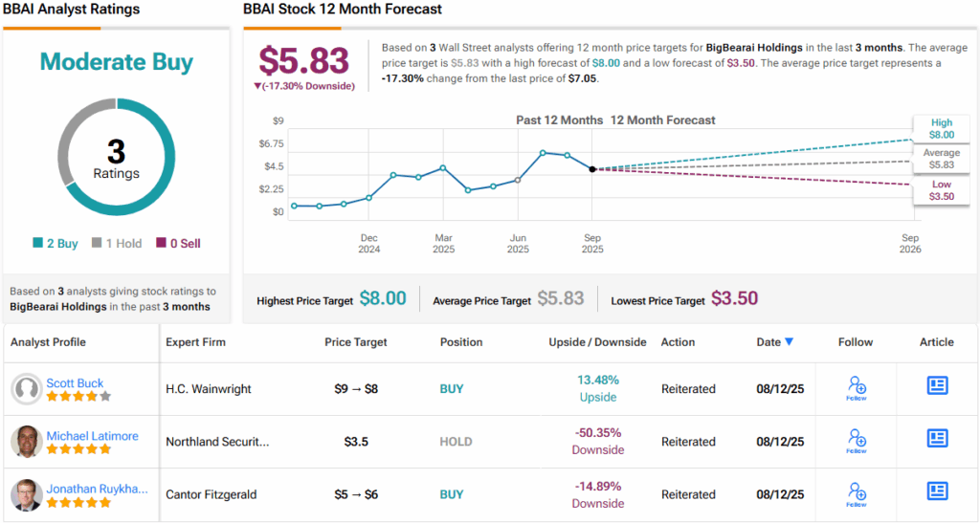Follow analyst Michael Latimore
This screenshot has width=980, height=523.
(x=857, y=441)
